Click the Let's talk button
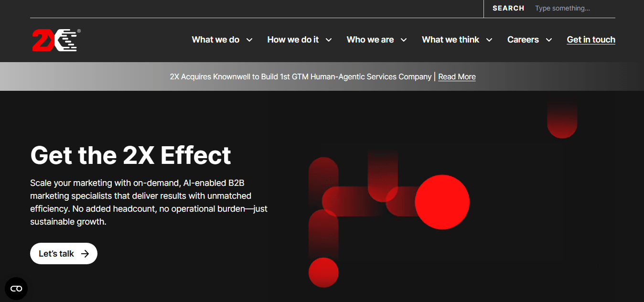Screen dimensions: 644x302 point(64,254)
